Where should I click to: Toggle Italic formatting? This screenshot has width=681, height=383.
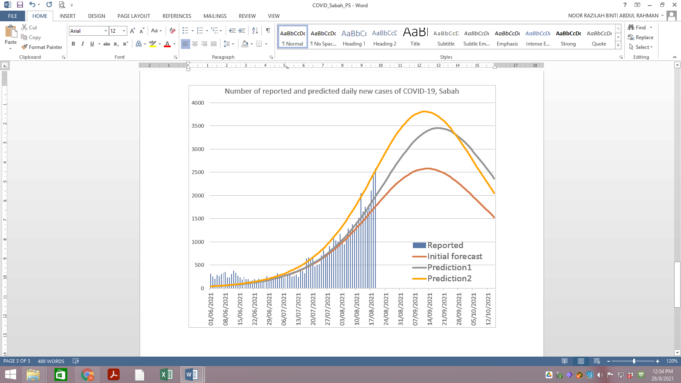point(83,44)
